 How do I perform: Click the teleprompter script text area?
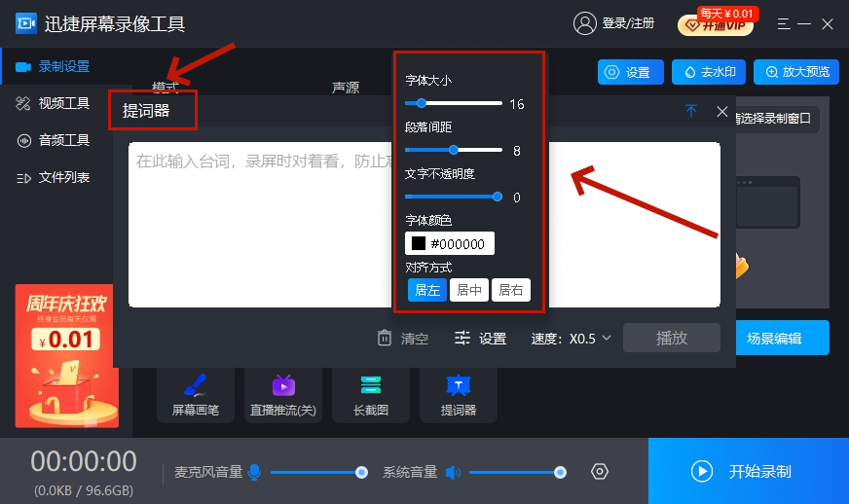coord(260,225)
